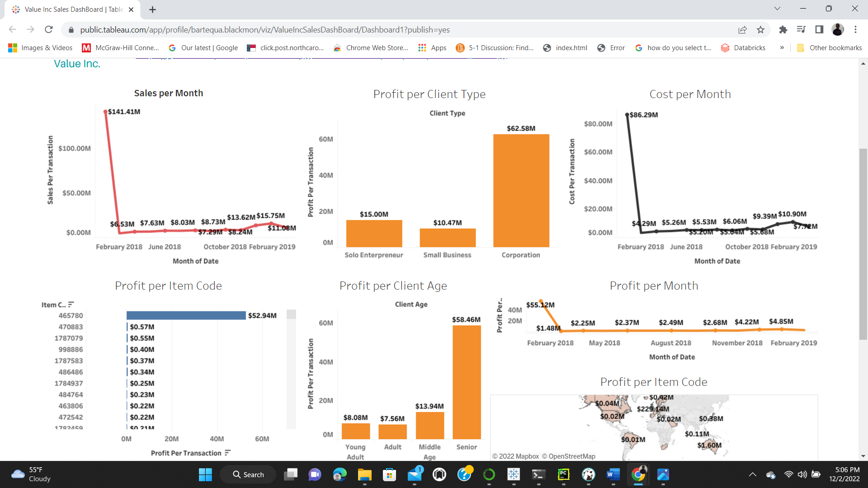Open PyCharm from the taskbar

563,474
